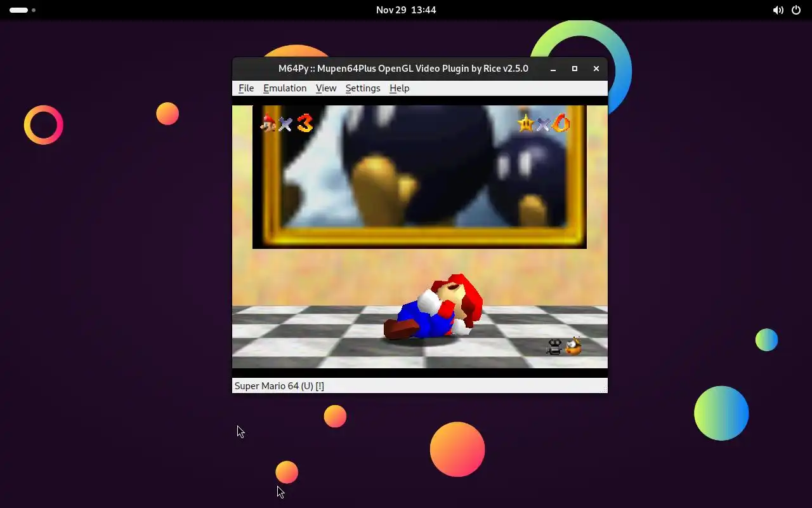The width and height of the screenshot is (812, 508).
Task: Click the star count number 6
Action: (x=561, y=123)
